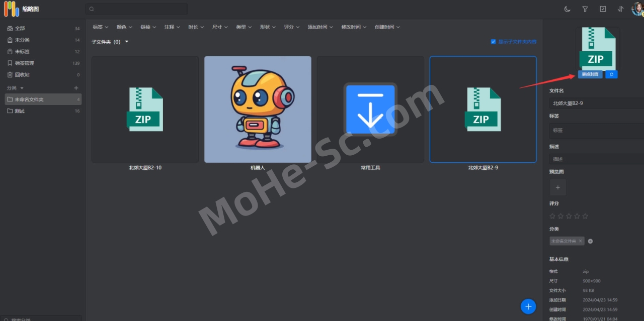The height and width of the screenshot is (321, 644).
Task: Select the 机器人 robot thumbnail
Action: 258,110
